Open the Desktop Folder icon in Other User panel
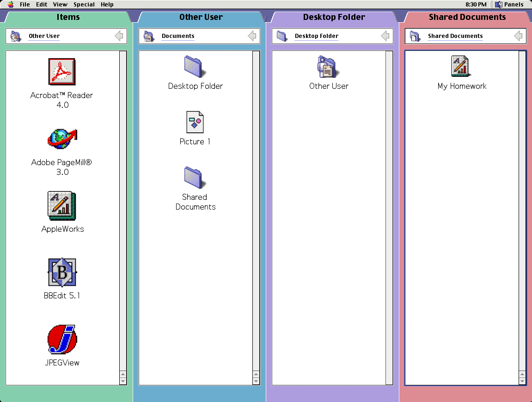The width and height of the screenshot is (532, 402). click(195, 67)
